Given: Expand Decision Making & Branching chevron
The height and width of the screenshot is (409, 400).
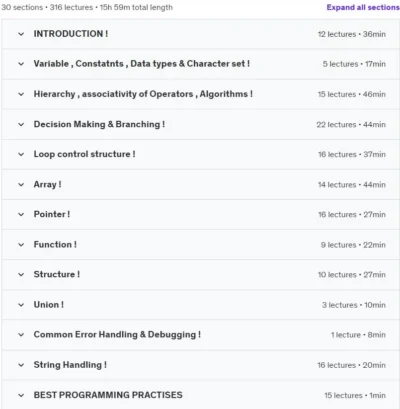Looking at the screenshot, I should [21, 124].
